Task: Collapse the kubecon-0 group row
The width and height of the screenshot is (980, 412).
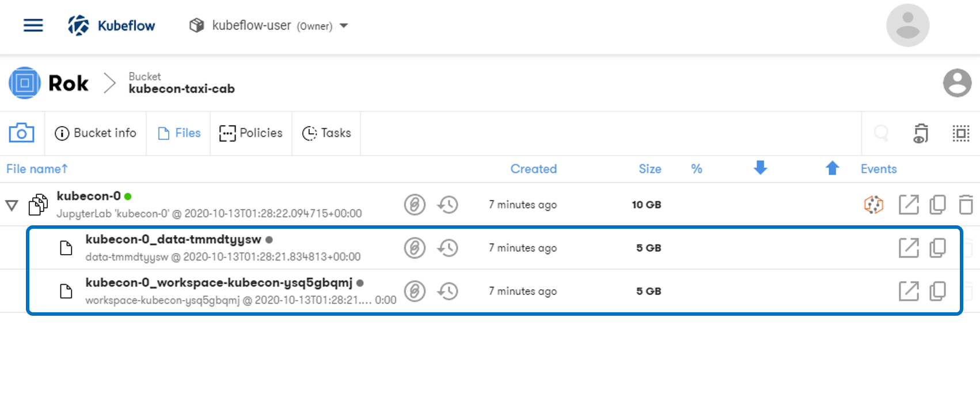Action: [12, 205]
